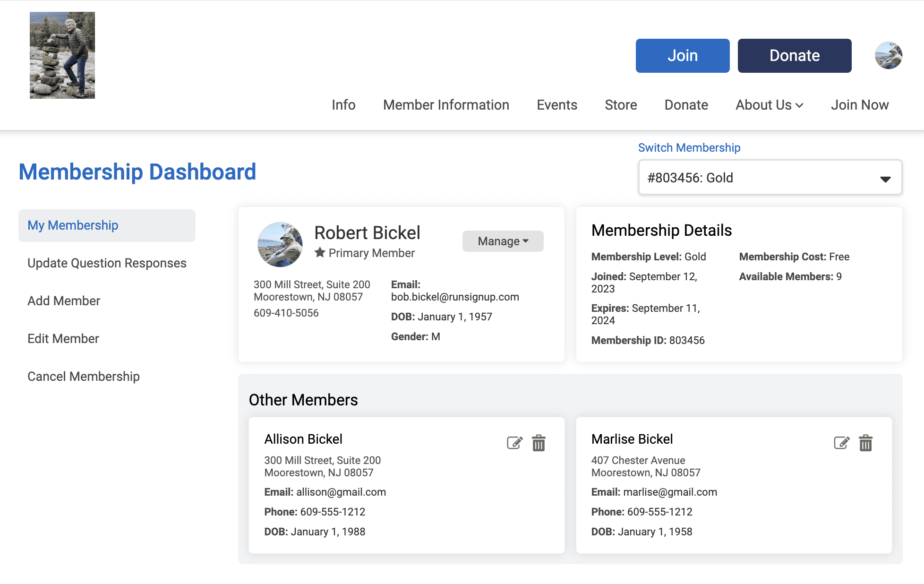Select Edit Member from sidebar
924x584 pixels.
pyautogui.click(x=63, y=339)
